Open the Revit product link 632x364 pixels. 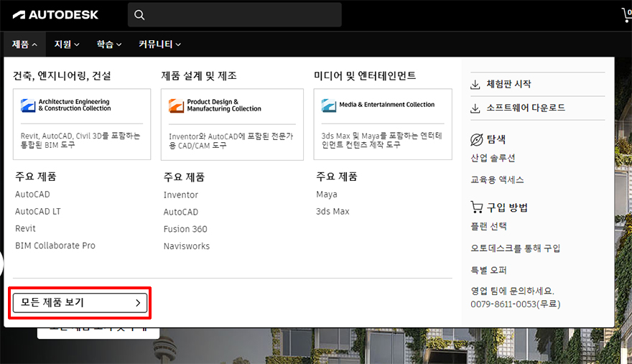(x=25, y=228)
